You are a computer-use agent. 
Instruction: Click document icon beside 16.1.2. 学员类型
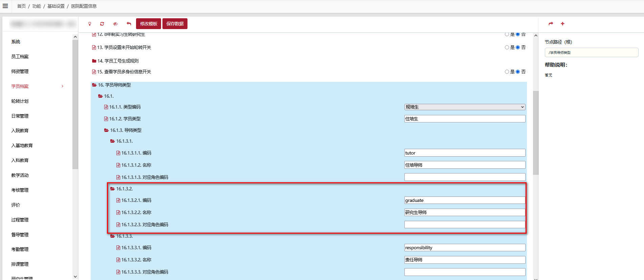click(x=106, y=119)
